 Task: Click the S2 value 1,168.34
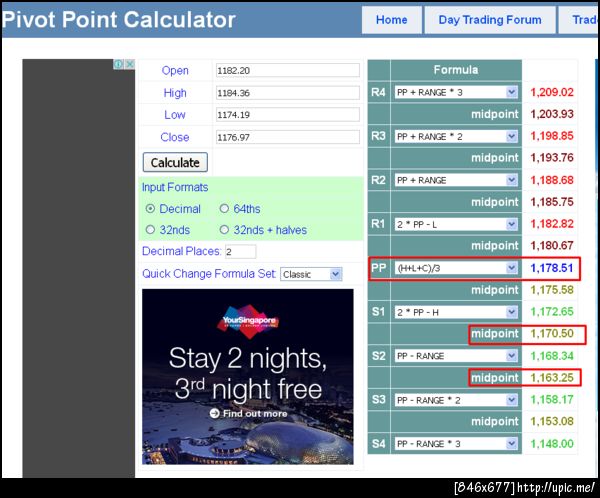552,356
